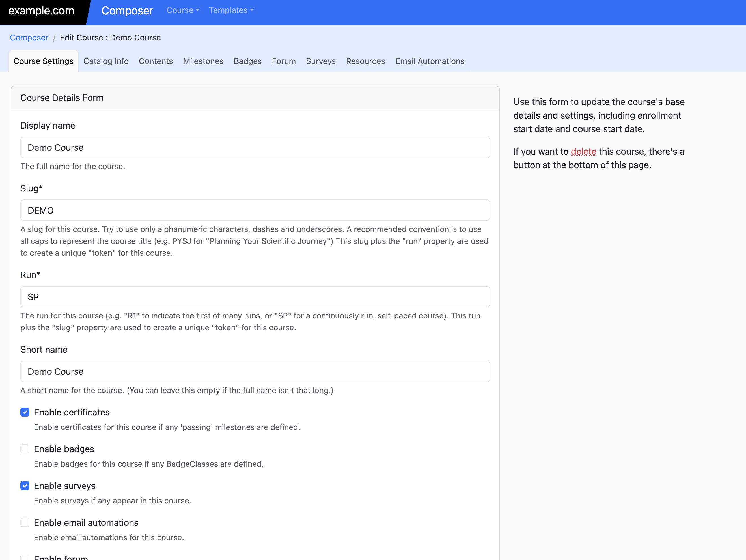The height and width of the screenshot is (560, 746).
Task: Click the example.com site logo
Action: click(41, 11)
